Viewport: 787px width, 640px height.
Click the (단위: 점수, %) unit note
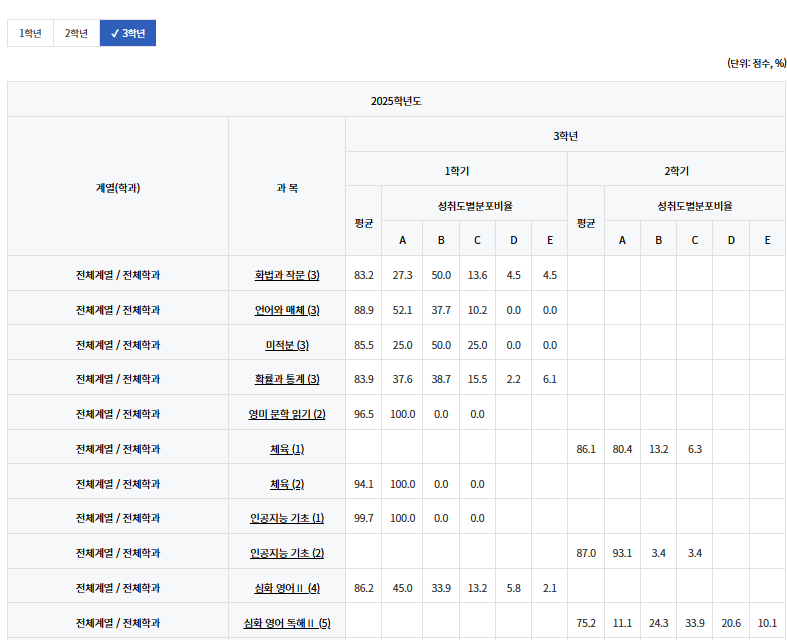point(756,63)
